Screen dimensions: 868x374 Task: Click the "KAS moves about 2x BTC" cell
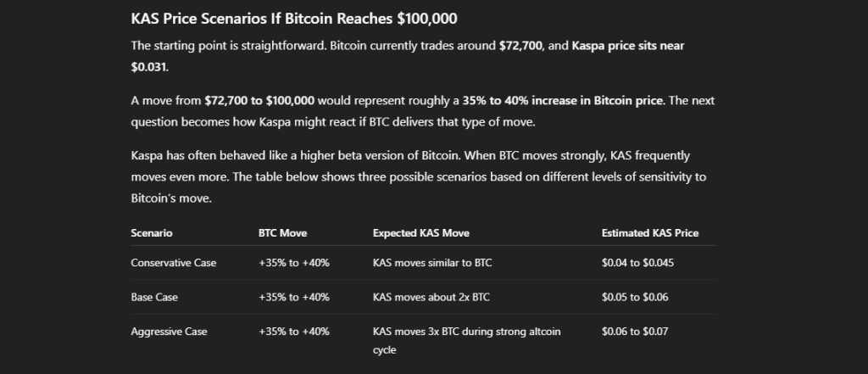coord(430,297)
